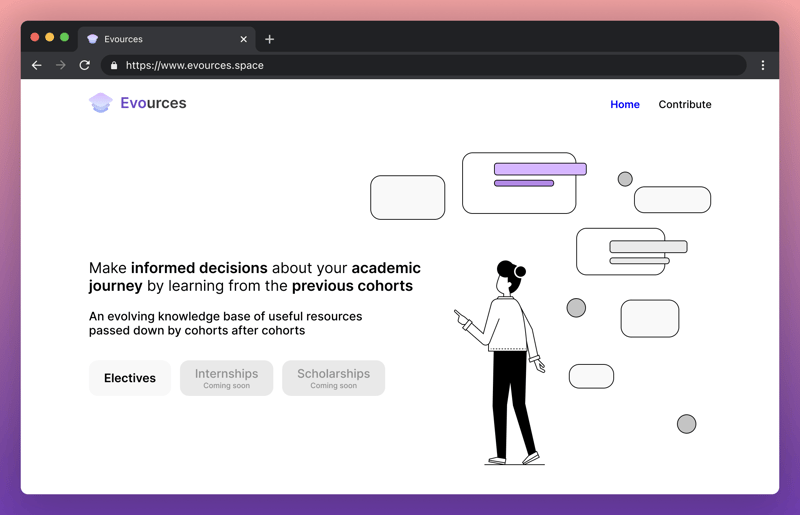Screen dimensions: 800x515
Task: Click the Internships coming soon button
Action: [x=226, y=378]
